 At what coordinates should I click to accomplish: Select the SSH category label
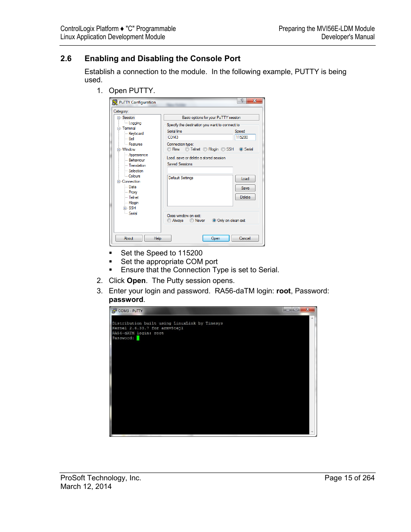point(132,208)
